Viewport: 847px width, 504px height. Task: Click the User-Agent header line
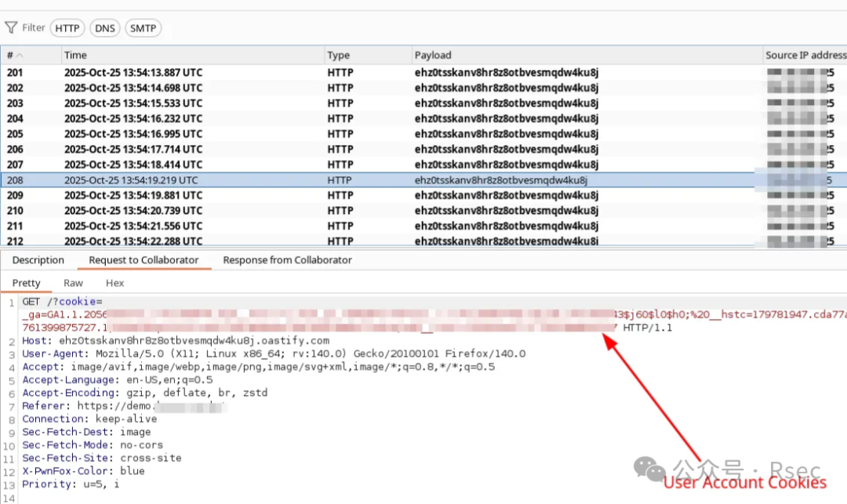(274, 354)
